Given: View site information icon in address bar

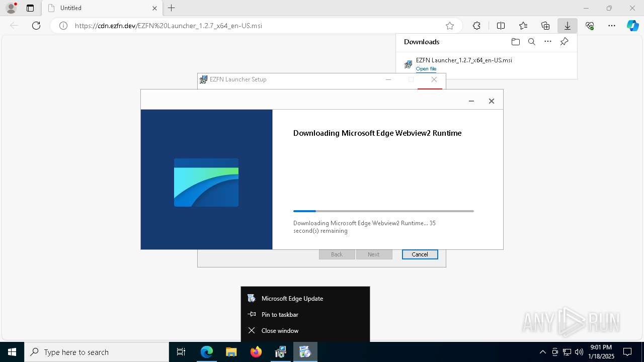Looking at the screenshot, I should 63,26.
